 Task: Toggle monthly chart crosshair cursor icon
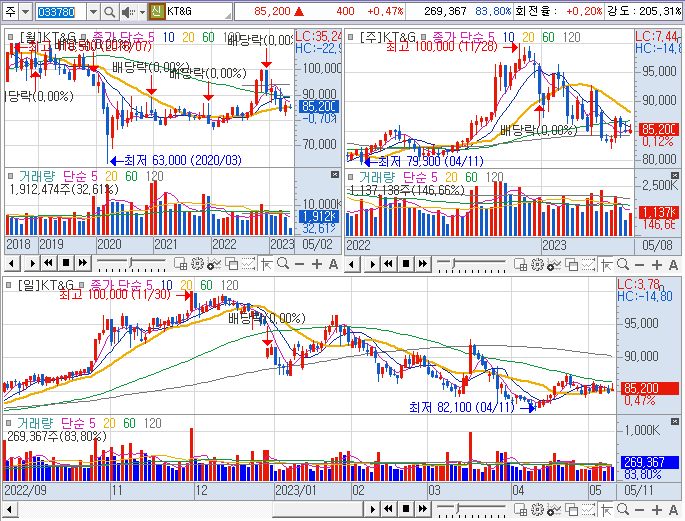(x=266, y=264)
